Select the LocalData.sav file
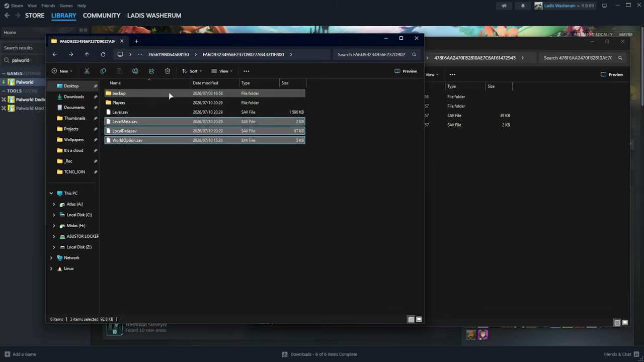The width and height of the screenshot is (644, 362). click(x=204, y=131)
